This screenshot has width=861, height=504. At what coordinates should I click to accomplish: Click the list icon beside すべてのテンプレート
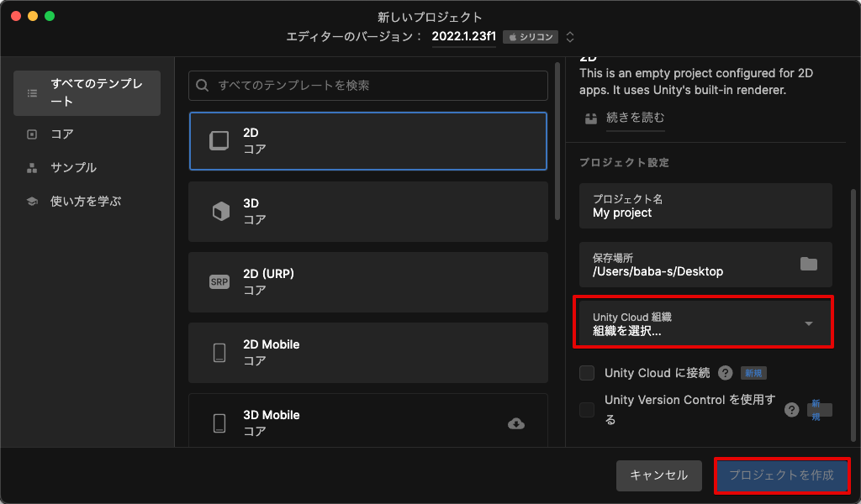coord(33,93)
